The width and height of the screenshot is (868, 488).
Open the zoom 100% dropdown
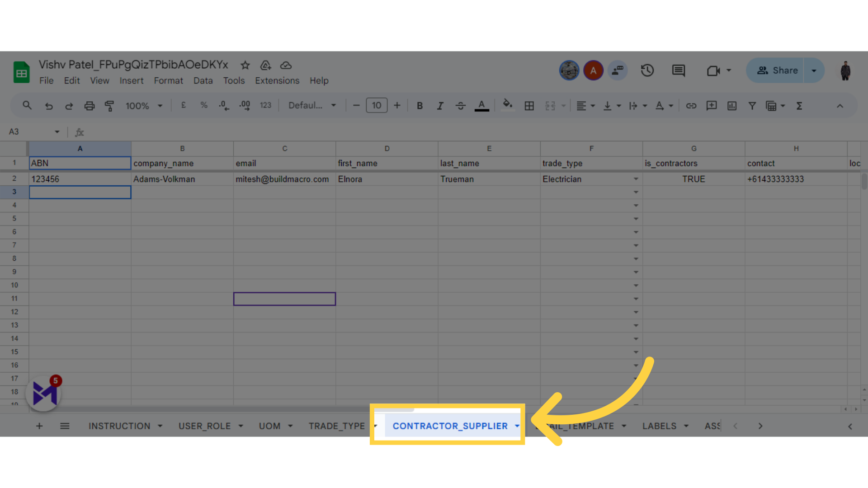coord(144,106)
